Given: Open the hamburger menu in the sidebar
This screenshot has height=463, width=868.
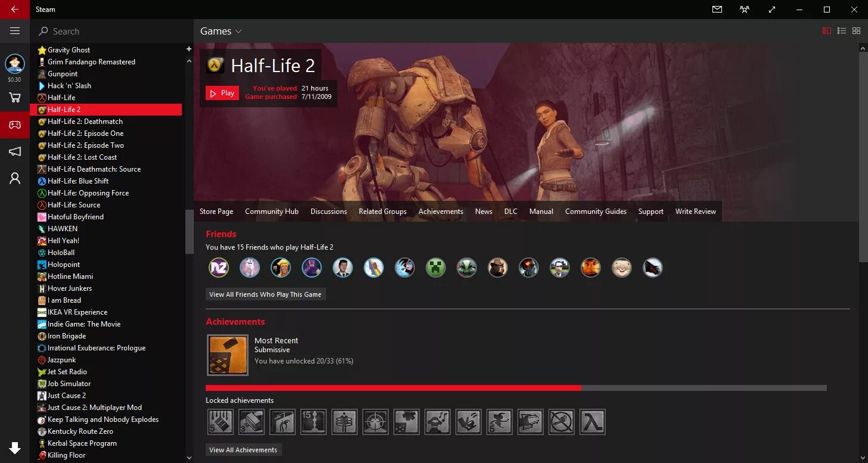Looking at the screenshot, I should coord(15,31).
